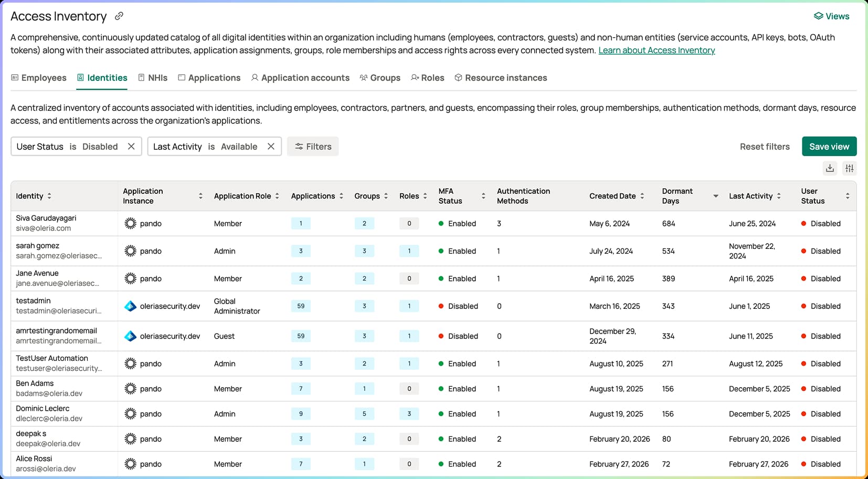
Task: Open column settings sliders icon
Action: pyautogui.click(x=850, y=169)
